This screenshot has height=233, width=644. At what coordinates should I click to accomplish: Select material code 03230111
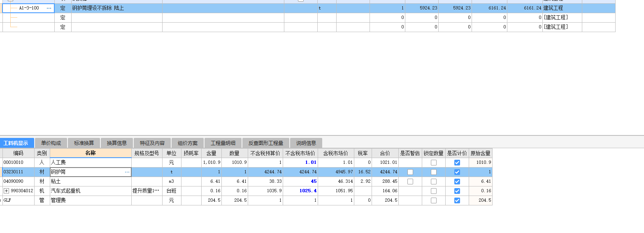[x=18, y=172]
